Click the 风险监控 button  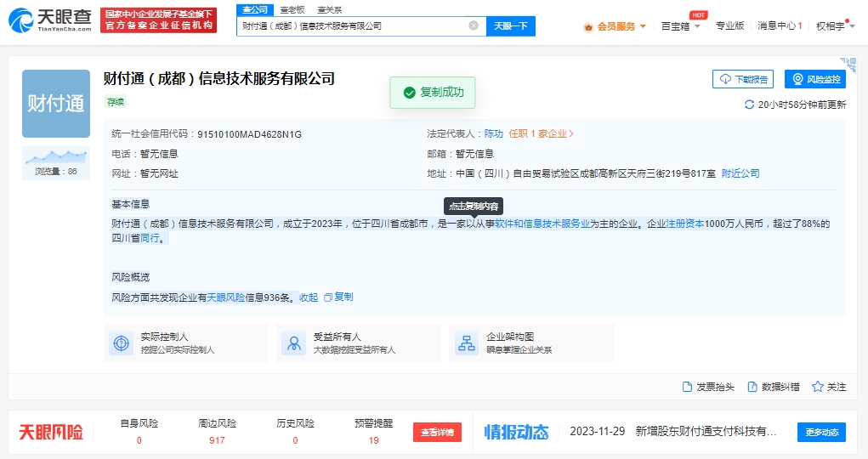(814, 79)
